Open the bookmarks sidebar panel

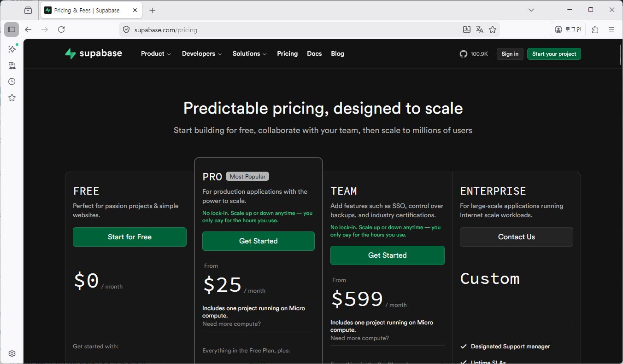pyautogui.click(x=12, y=98)
